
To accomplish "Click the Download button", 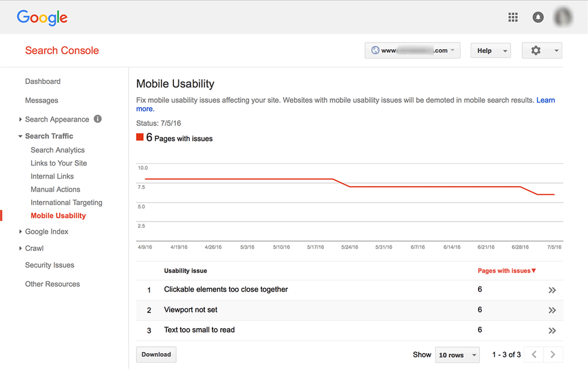I will 156,354.
